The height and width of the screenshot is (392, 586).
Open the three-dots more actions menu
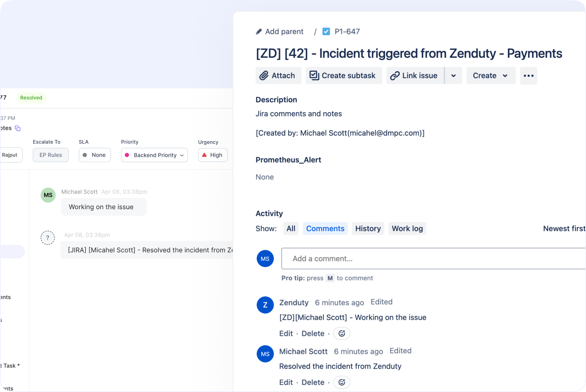[x=528, y=76]
